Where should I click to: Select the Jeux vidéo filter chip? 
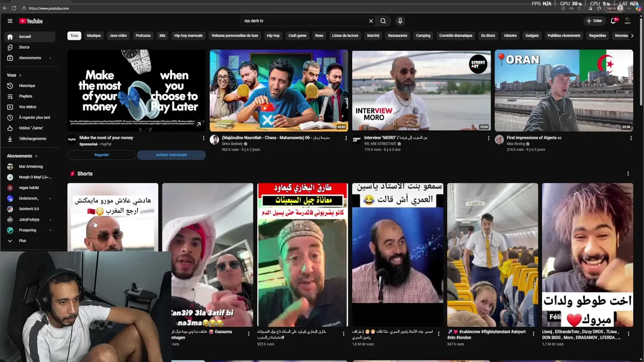point(118,36)
